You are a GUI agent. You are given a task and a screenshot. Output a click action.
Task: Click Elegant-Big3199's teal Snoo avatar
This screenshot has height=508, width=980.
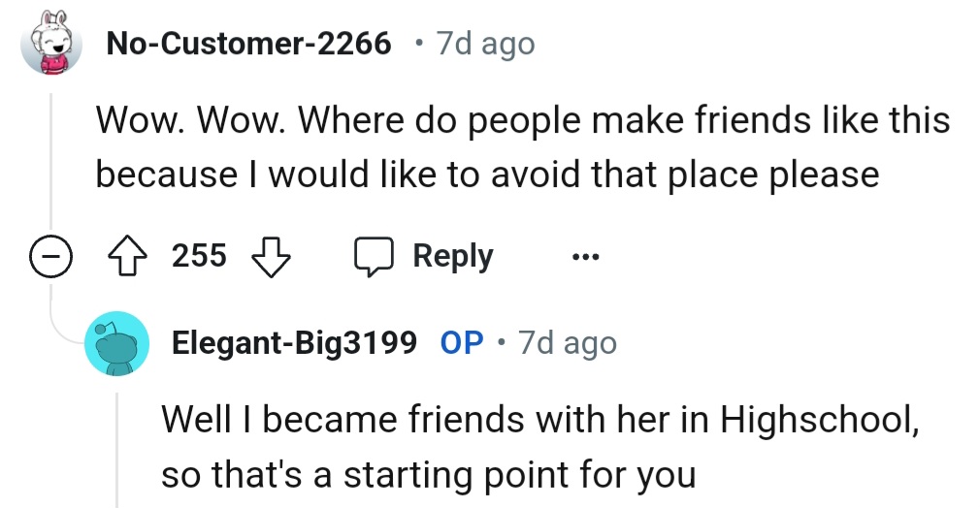click(x=116, y=344)
